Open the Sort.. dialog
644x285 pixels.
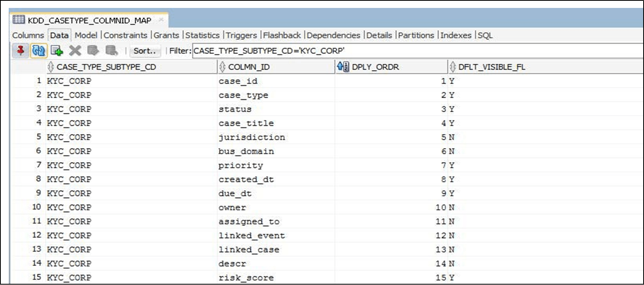coord(145,51)
